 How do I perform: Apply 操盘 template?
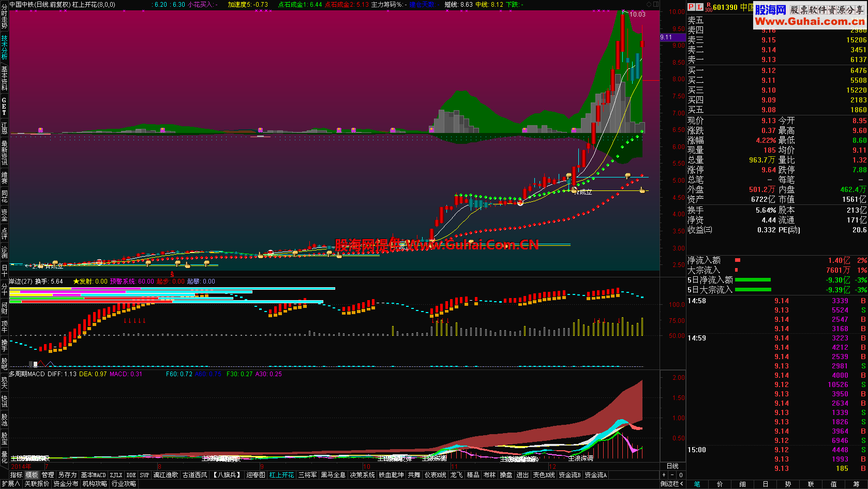(506, 475)
